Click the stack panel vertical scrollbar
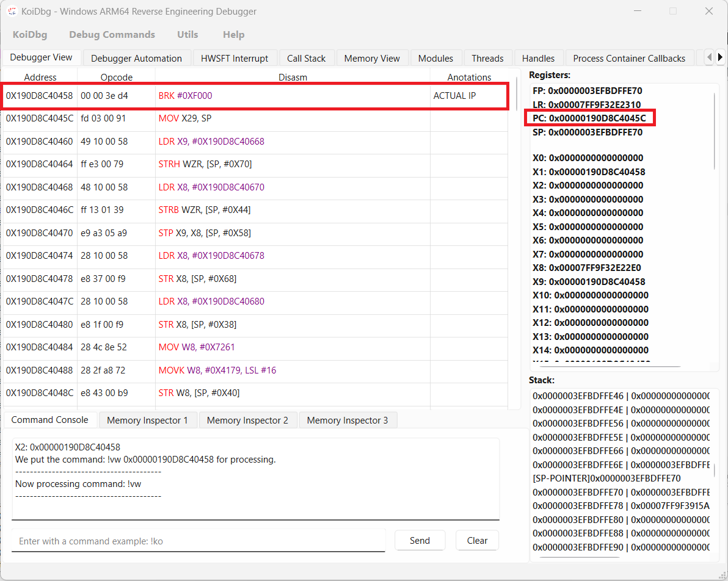The width and height of the screenshot is (728, 581). point(714,471)
